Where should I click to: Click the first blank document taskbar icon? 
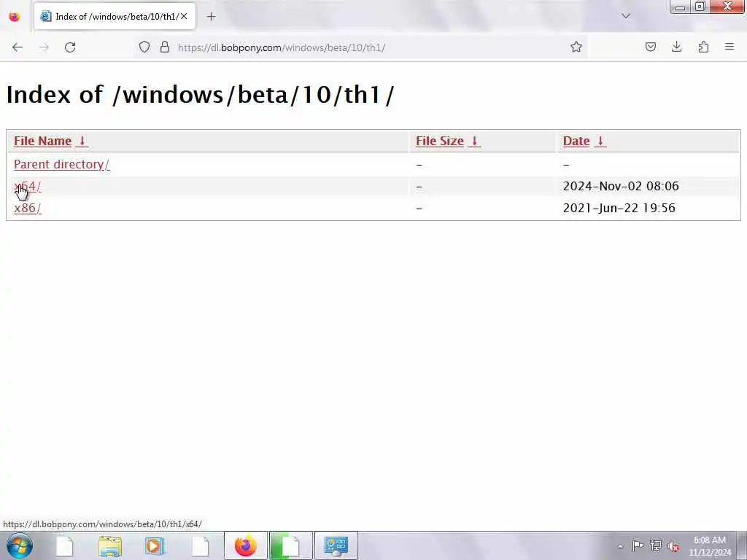click(65, 546)
